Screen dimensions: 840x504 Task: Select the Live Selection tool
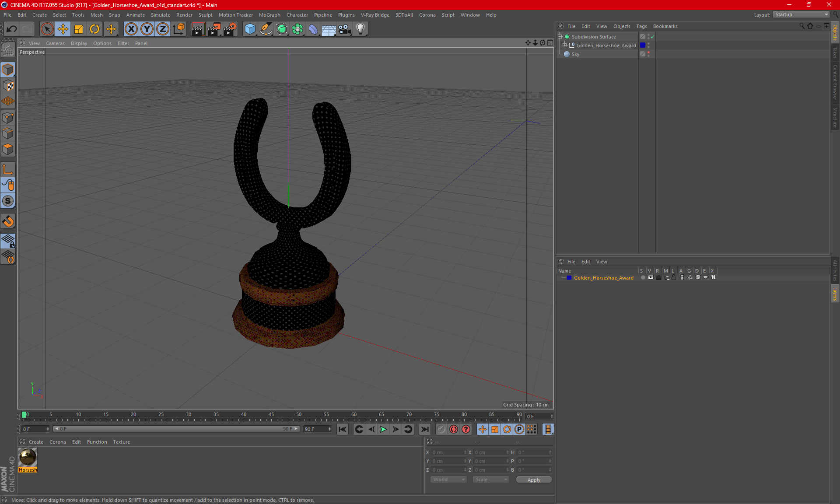pyautogui.click(x=47, y=29)
